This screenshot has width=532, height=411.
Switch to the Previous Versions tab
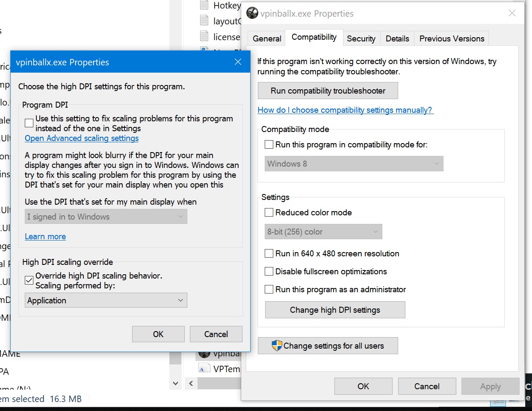click(451, 38)
